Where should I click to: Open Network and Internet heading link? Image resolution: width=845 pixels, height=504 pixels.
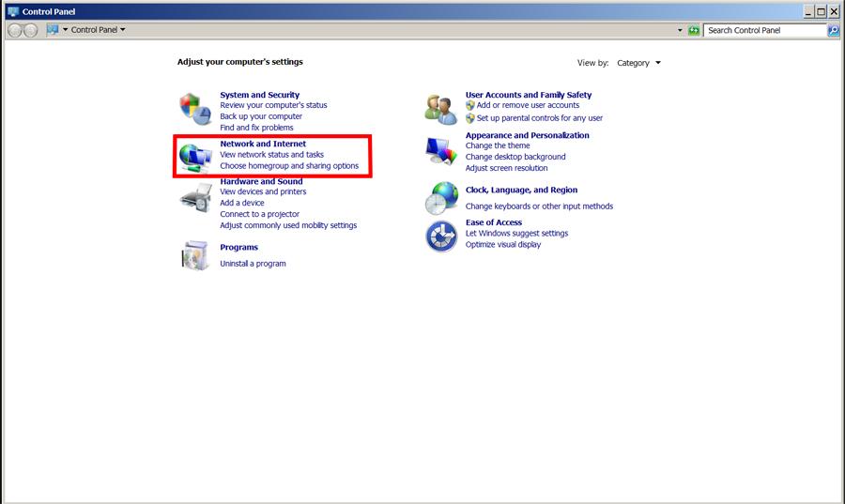click(x=263, y=144)
